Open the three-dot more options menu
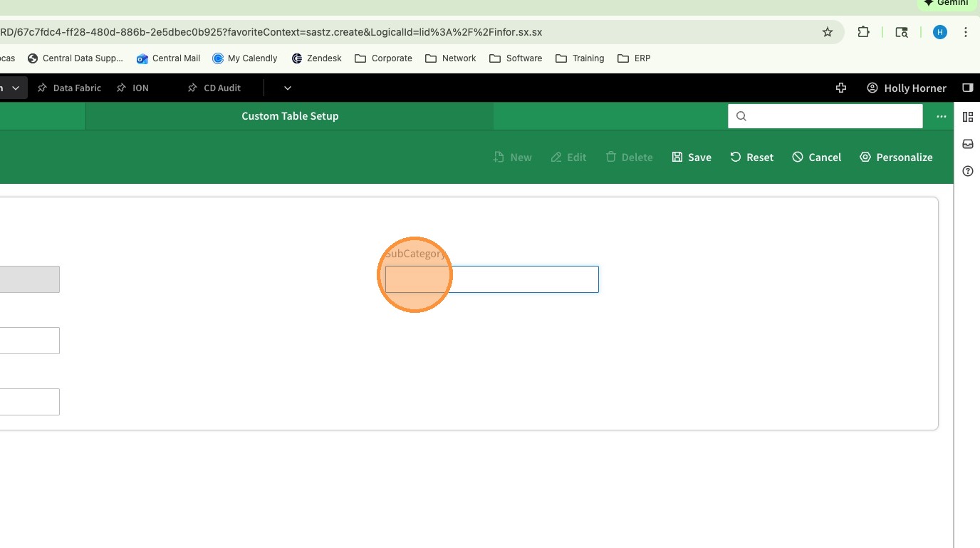 point(942,116)
